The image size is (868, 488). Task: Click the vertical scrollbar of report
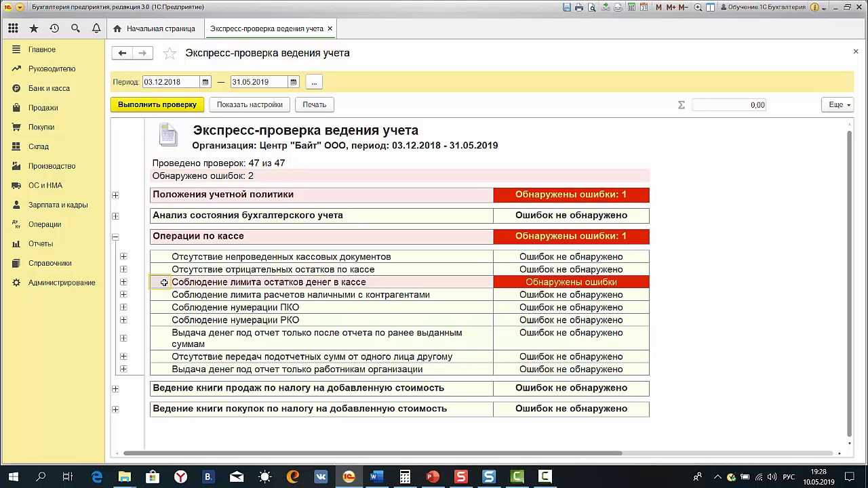pyautogui.click(x=850, y=285)
